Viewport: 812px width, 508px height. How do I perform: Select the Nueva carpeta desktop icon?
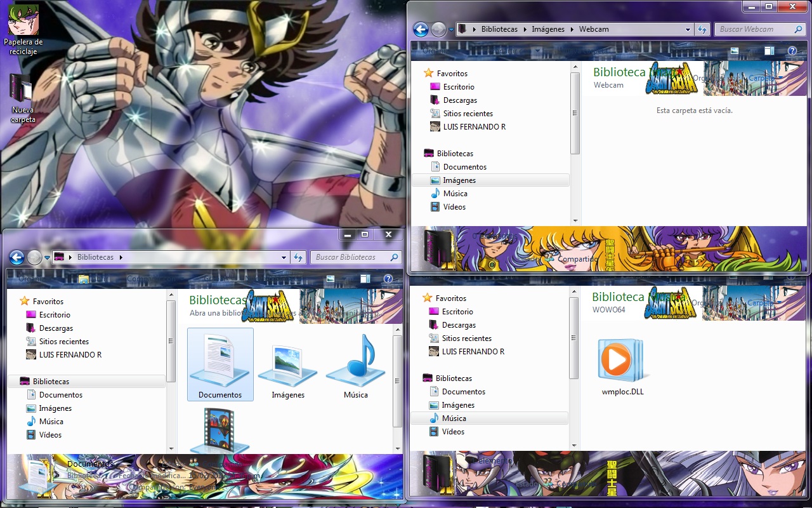pos(23,98)
